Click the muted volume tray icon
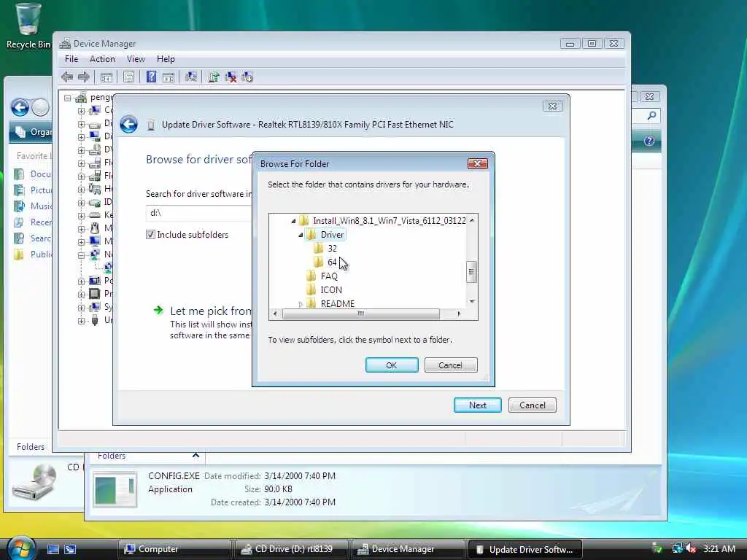This screenshot has height=560, width=747. click(x=691, y=548)
